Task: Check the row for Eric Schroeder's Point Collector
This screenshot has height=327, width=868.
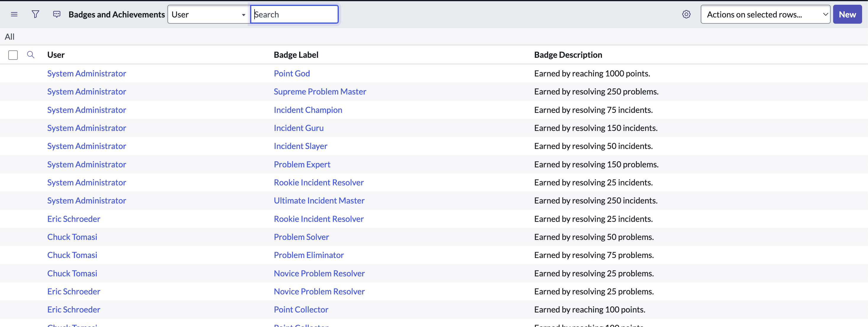Action: (13, 309)
